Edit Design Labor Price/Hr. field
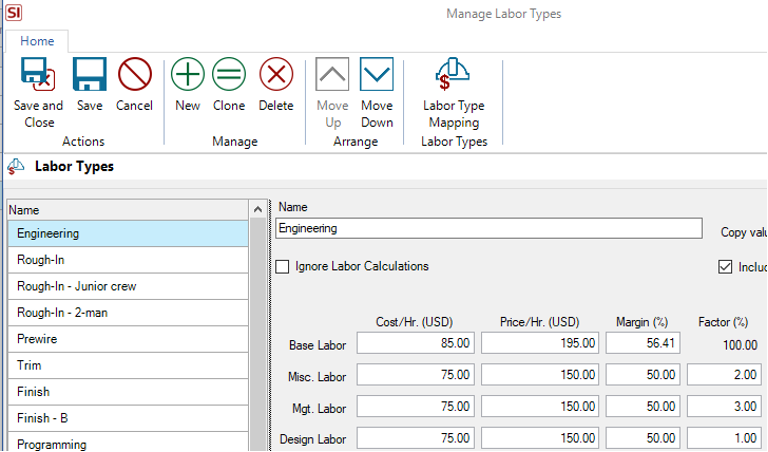This screenshot has width=768, height=452. tap(540, 438)
